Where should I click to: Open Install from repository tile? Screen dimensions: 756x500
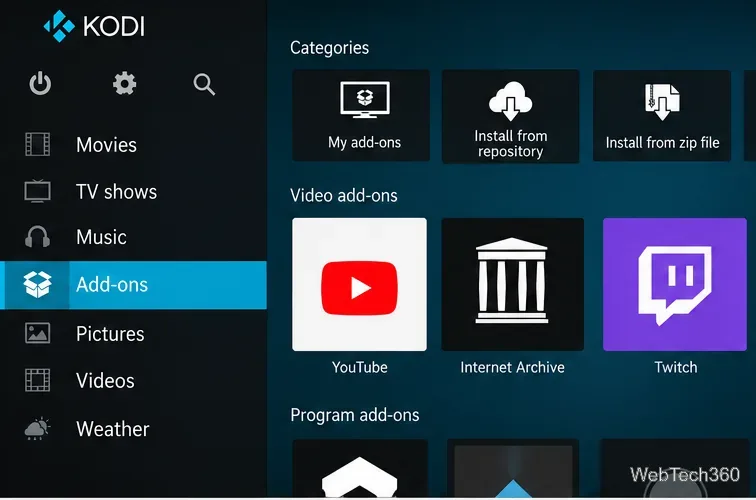511,116
